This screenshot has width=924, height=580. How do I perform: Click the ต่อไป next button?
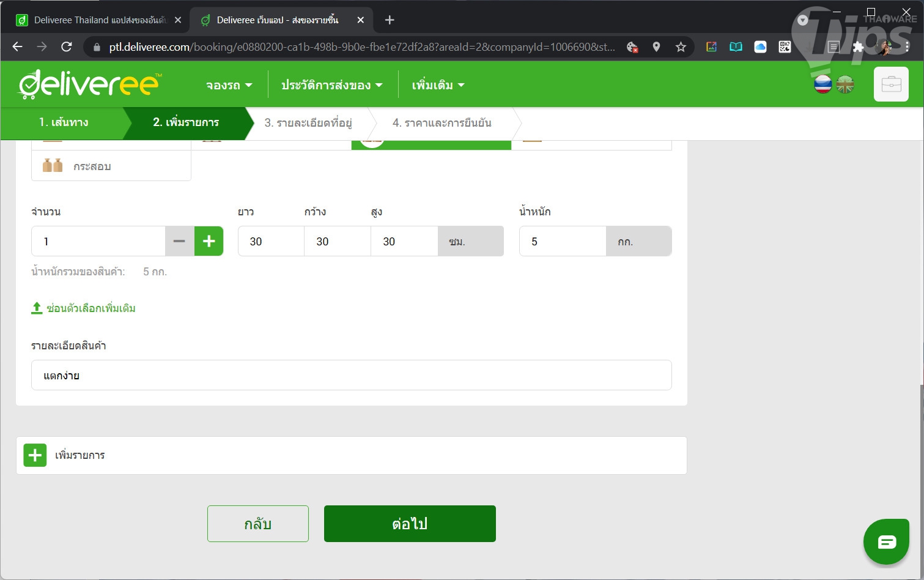410,524
